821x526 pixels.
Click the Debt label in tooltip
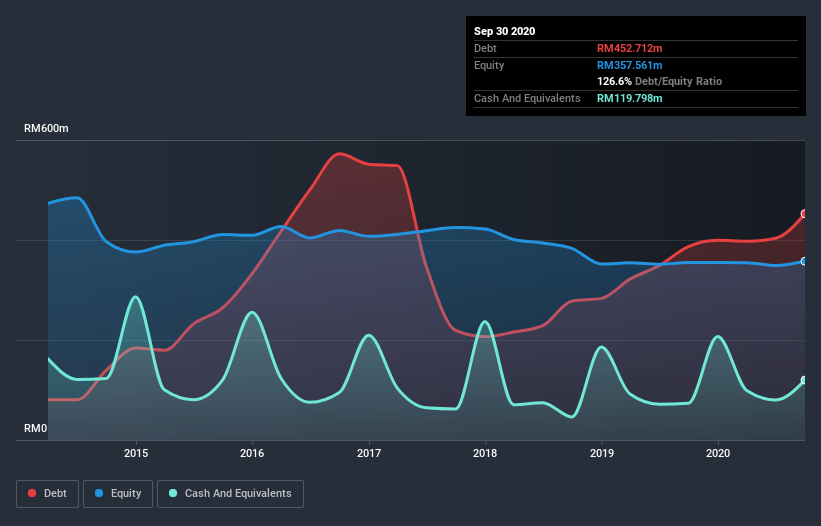click(x=485, y=48)
